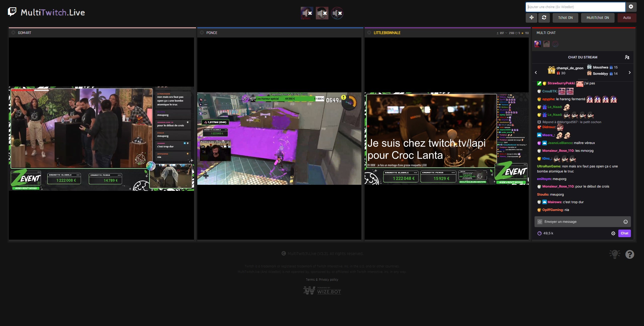
Task: Click the right chevron in gift leaderboard
Action: coord(630,73)
